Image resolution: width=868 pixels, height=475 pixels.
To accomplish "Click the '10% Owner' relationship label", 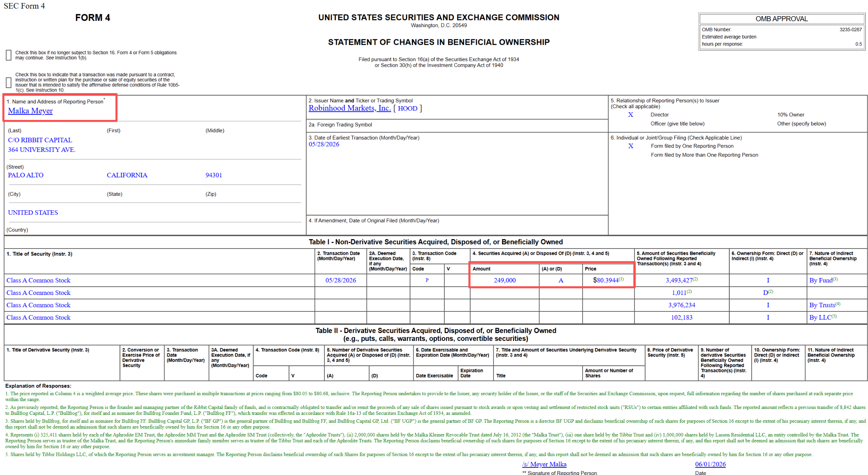I will tap(791, 115).
